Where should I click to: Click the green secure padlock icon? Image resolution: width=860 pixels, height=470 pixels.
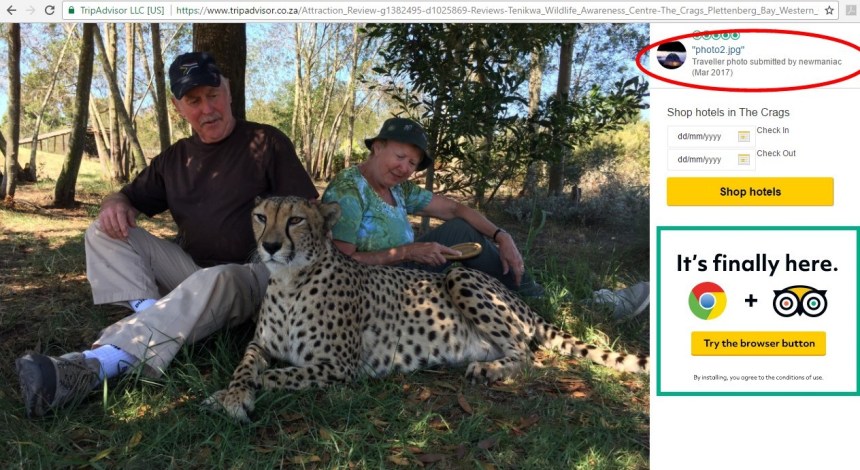(x=71, y=10)
